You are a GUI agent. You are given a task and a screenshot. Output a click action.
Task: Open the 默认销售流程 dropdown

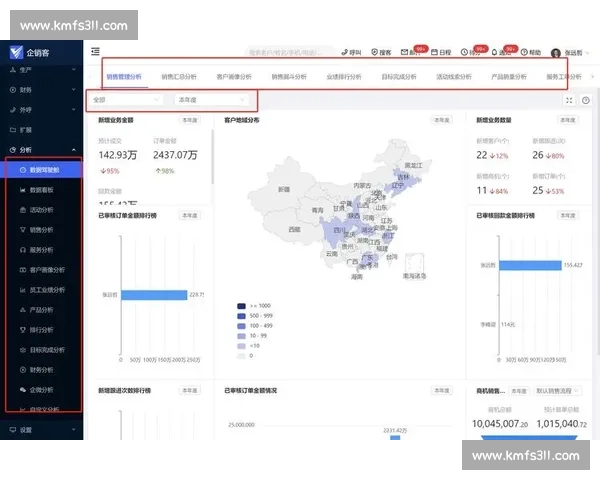click(x=560, y=391)
